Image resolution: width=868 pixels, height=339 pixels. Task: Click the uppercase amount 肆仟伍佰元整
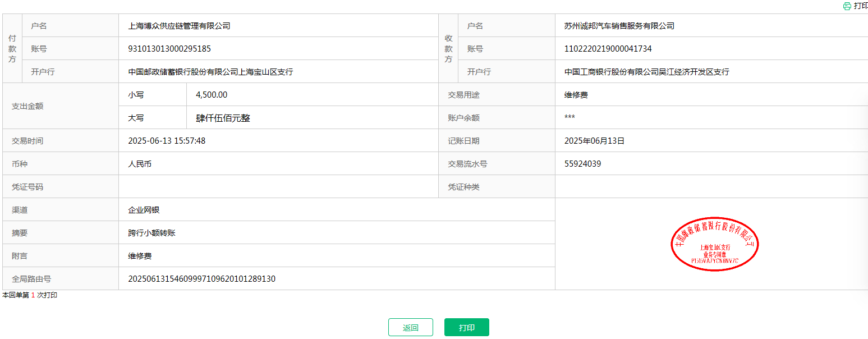click(x=223, y=118)
